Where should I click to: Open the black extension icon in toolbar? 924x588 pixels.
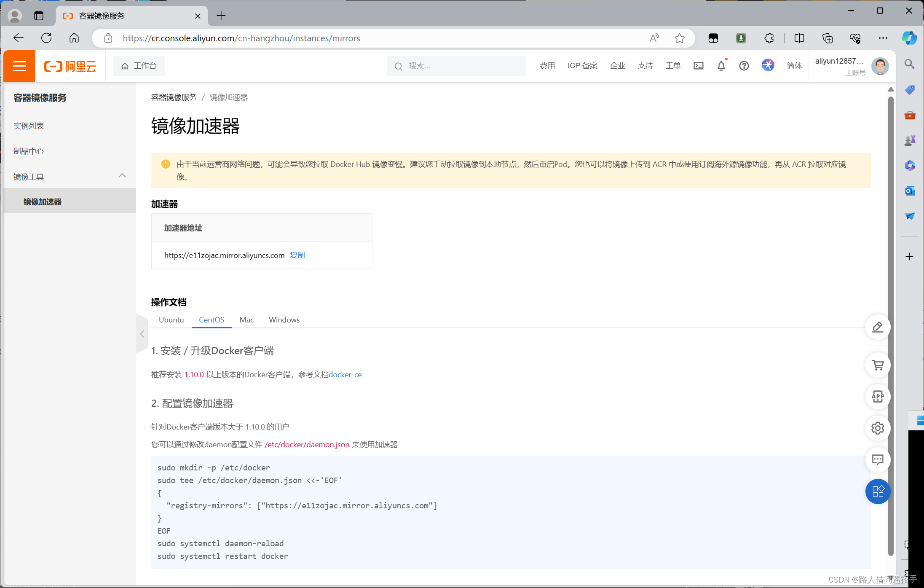point(713,38)
